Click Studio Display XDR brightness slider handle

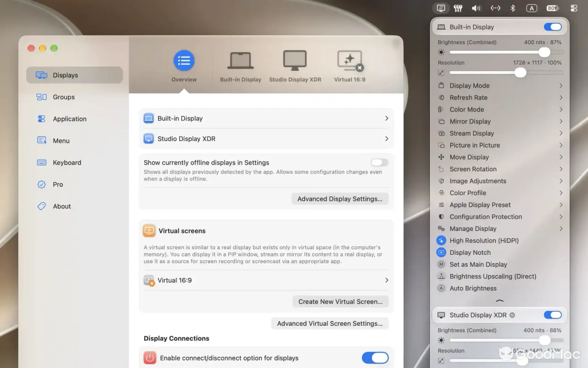[545, 340]
